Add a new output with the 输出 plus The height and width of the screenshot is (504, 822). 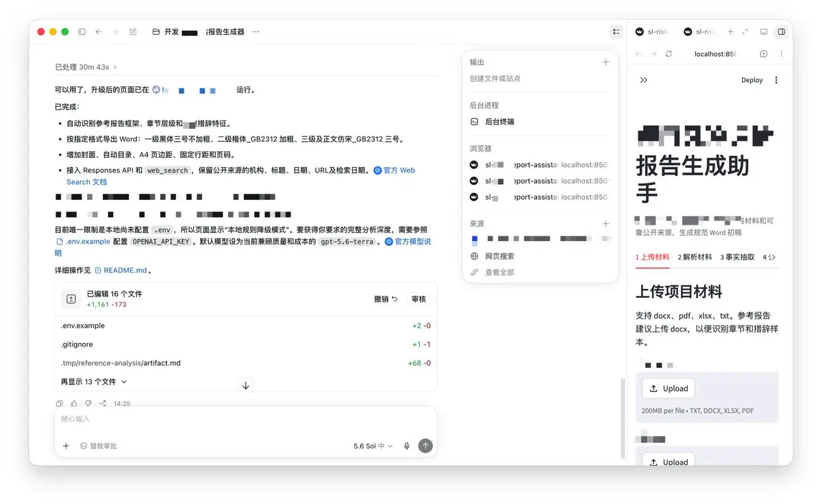point(606,62)
